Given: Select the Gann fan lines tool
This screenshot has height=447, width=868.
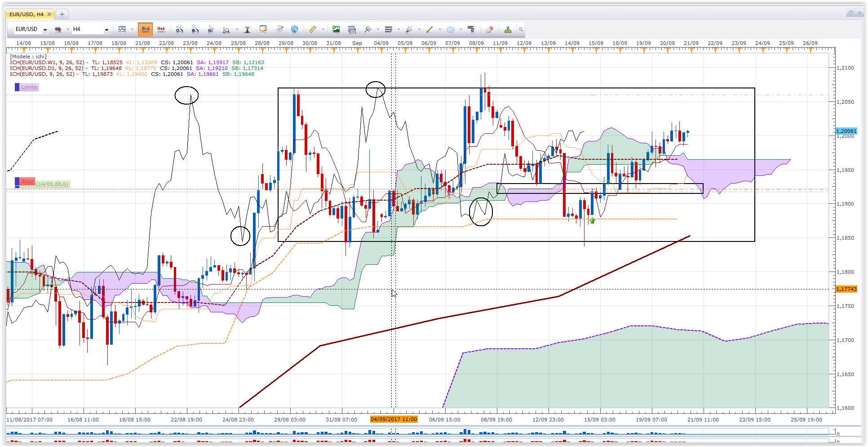Looking at the screenshot, I should tap(409, 30).
